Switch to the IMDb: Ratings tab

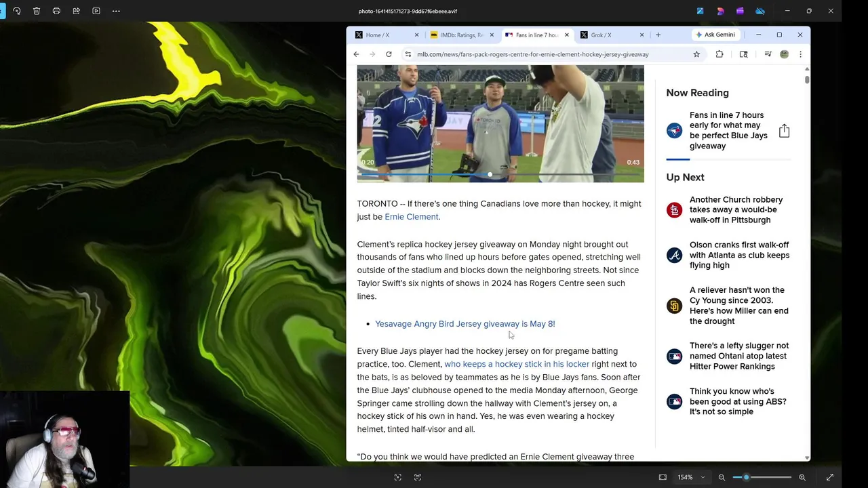pos(461,35)
